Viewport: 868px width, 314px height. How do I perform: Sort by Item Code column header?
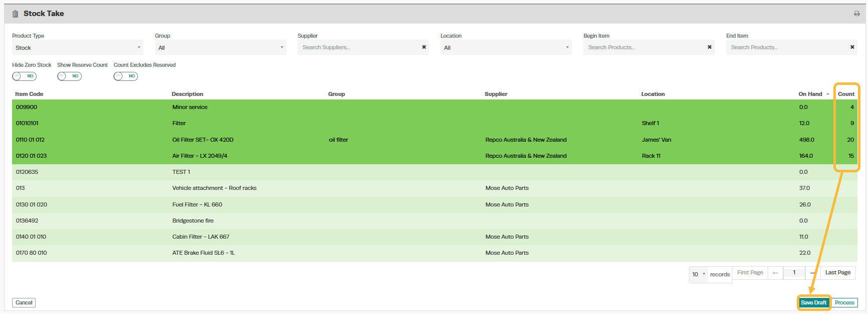(29, 94)
